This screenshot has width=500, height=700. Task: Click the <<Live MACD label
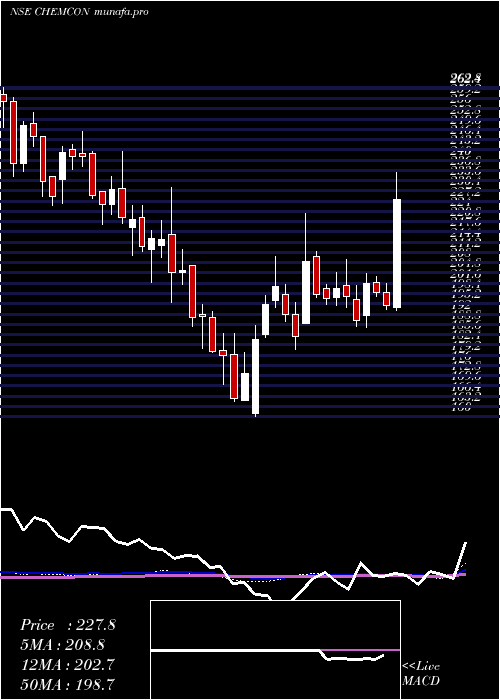[421, 673]
